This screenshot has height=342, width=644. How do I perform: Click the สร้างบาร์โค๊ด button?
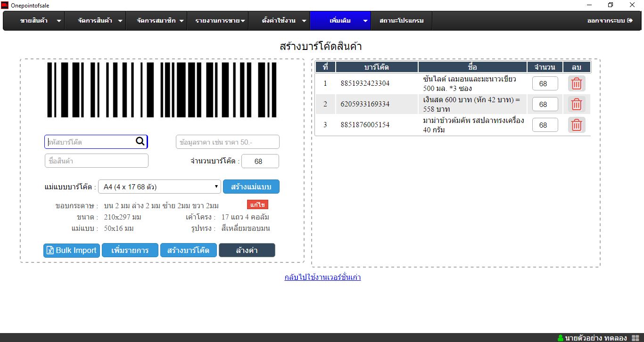point(189,250)
